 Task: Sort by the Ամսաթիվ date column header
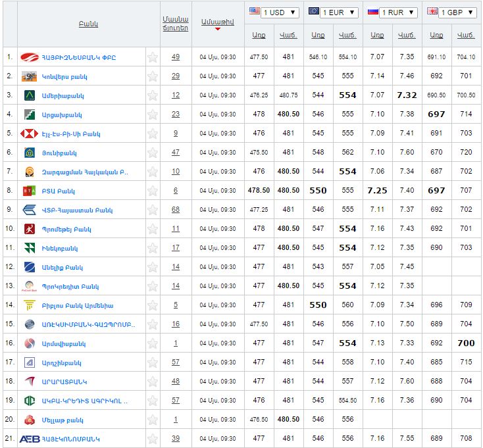tap(217, 22)
